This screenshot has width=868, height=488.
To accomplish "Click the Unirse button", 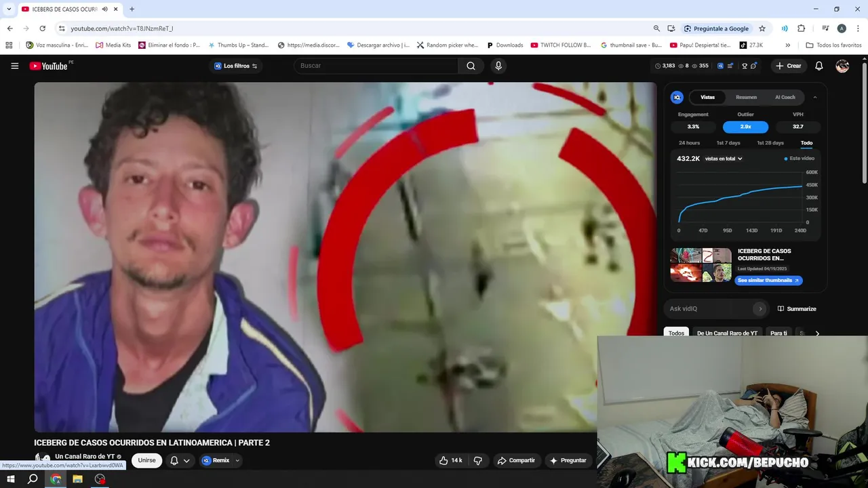I will click(146, 460).
